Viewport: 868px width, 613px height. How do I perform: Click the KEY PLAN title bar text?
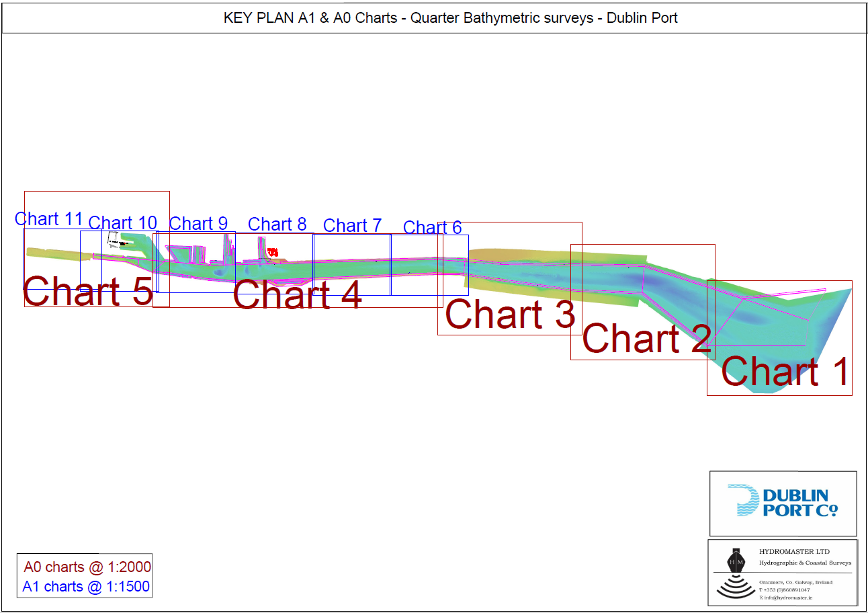(450, 18)
